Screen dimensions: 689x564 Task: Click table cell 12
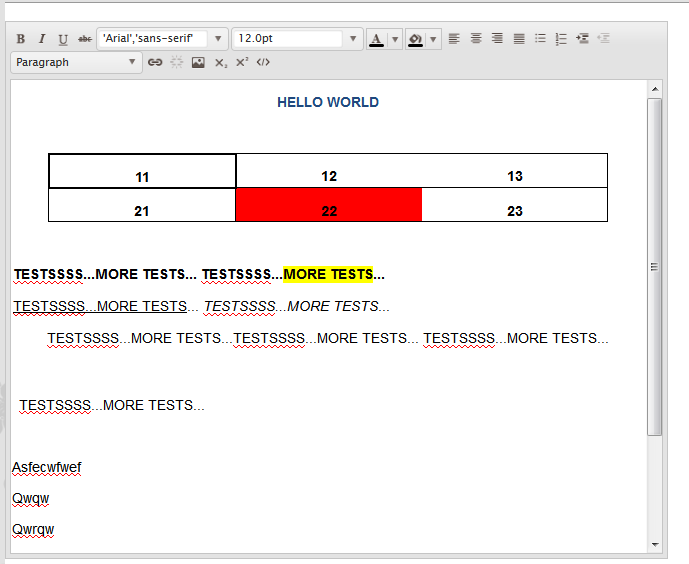pos(329,171)
